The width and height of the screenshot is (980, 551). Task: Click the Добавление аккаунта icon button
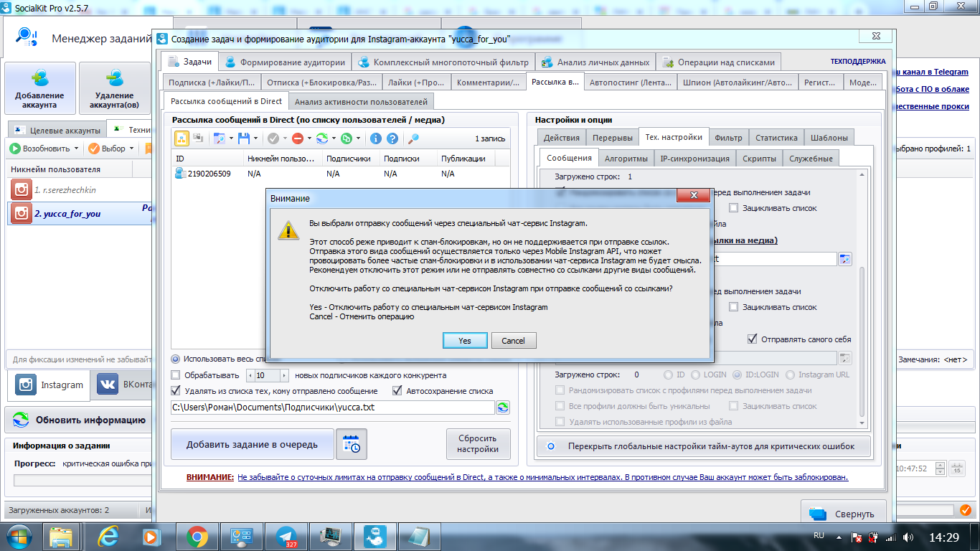tap(40, 88)
